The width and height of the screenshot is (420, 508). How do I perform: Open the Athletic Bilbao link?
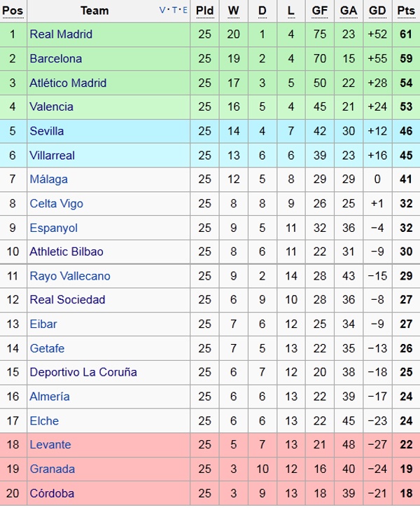[66, 252]
